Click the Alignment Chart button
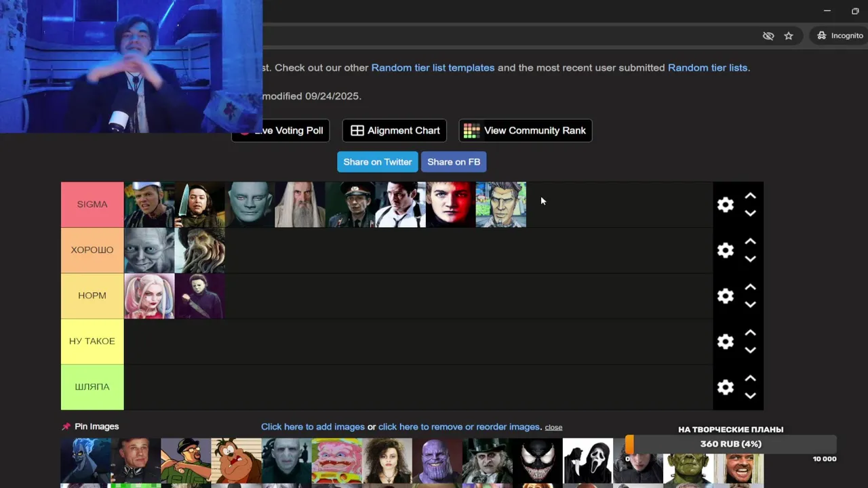Image resolution: width=868 pixels, height=488 pixels. tap(395, 131)
